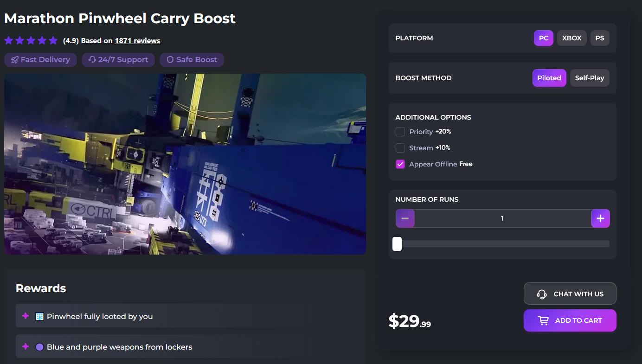This screenshot has width=642, height=364.
Task: Click the shield icon on Safe Boost badge
Action: pyautogui.click(x=170, y=60)
